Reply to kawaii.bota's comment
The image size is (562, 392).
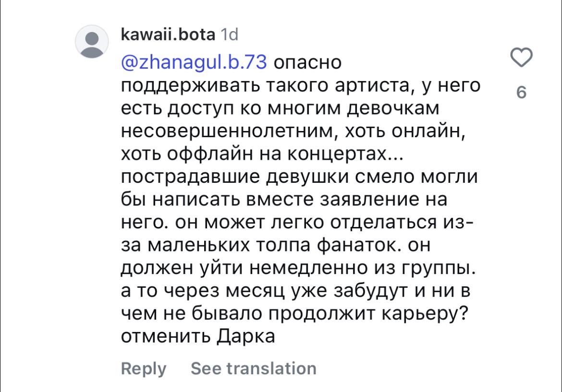point(143,369)
